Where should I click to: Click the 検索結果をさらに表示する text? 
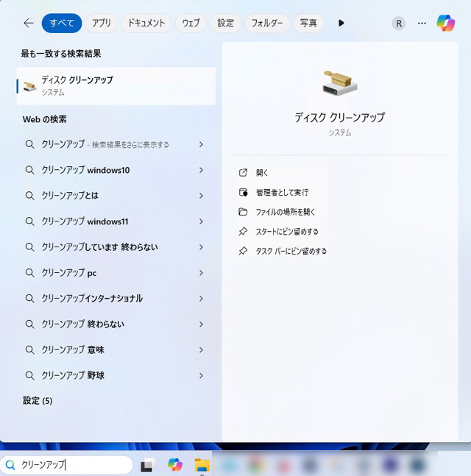tap(130, 145)
